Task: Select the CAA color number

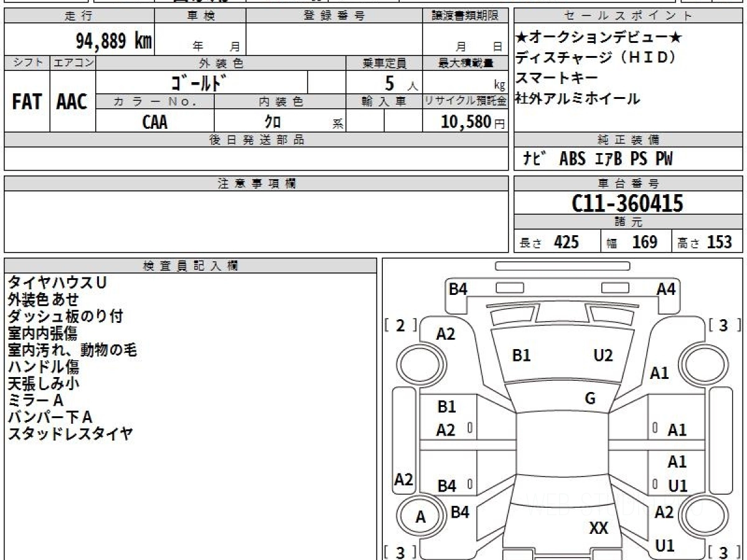Action: point(155,122)
